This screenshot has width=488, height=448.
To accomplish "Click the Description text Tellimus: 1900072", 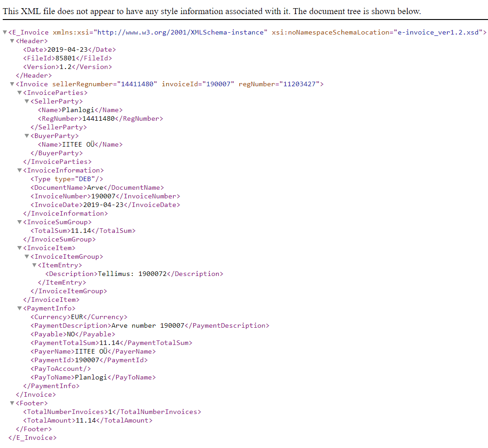I will coord(132,274).
